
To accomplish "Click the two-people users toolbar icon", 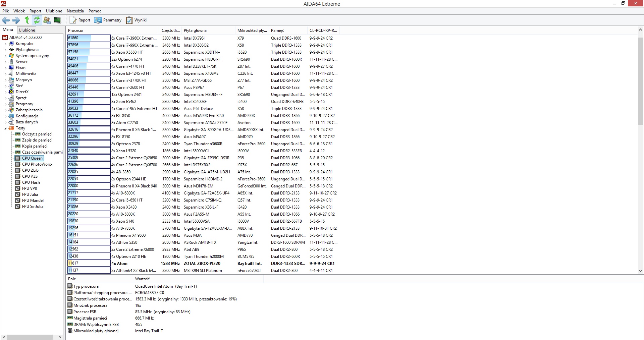I will (x=47, y=20).
